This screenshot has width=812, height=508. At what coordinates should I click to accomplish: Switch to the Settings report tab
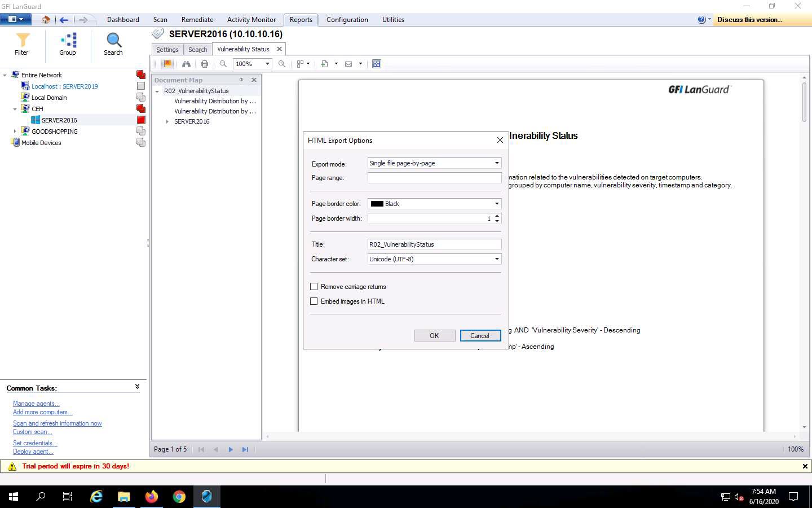[167, 50]
